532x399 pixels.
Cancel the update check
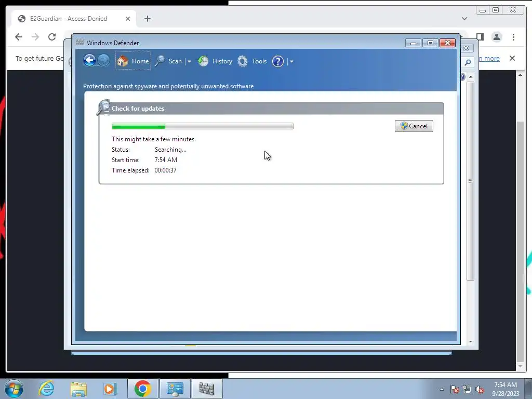414,126
